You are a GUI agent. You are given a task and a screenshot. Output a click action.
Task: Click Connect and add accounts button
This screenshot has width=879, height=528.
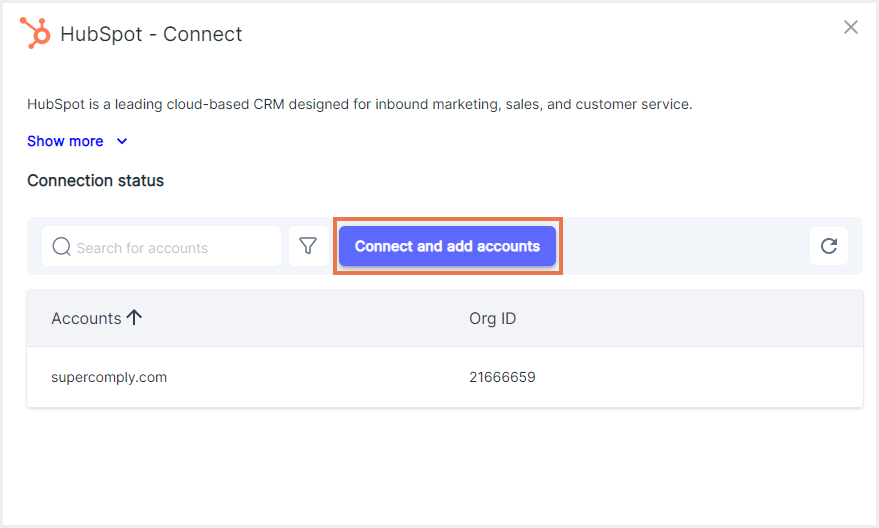tap(447, 246)
